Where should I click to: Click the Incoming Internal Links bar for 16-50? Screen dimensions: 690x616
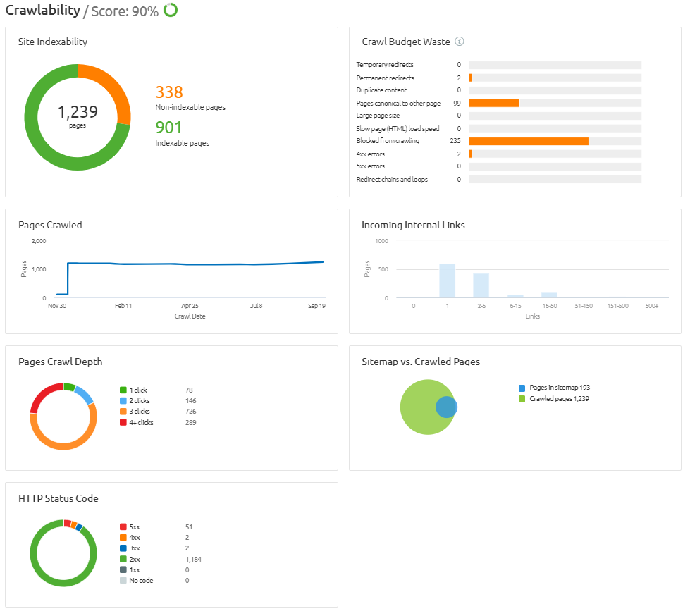(x=549, y=295)
